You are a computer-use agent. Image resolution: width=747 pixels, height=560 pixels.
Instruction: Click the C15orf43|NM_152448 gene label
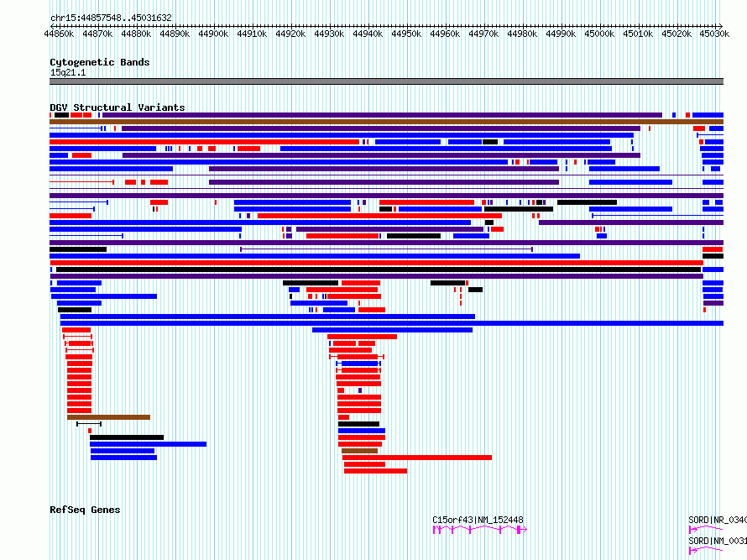478,520
